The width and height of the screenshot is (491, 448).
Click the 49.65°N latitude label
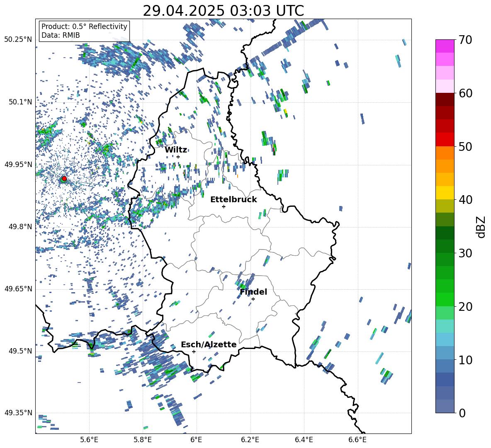(x=18, y=288)
